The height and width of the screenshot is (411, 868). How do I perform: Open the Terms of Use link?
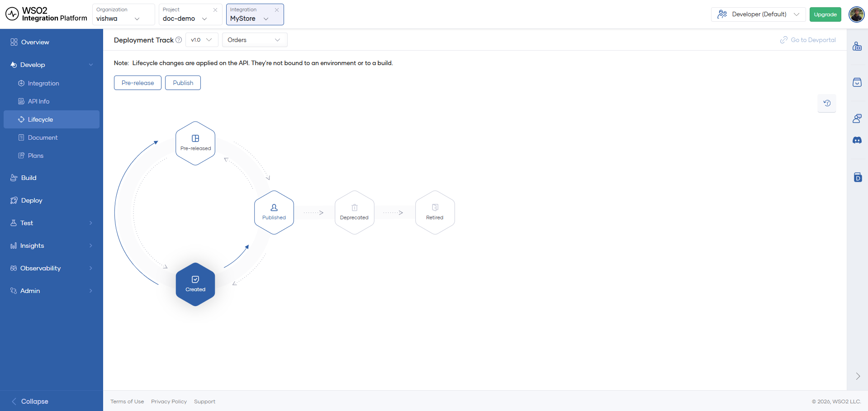tap(127, 402)
